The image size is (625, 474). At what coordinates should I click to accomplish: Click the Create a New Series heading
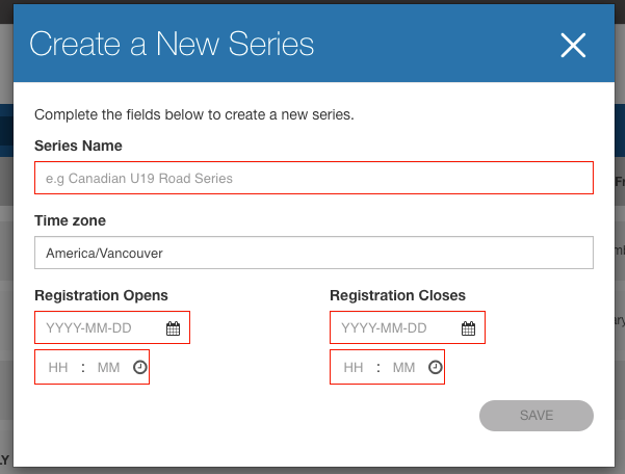click(172, 44)
